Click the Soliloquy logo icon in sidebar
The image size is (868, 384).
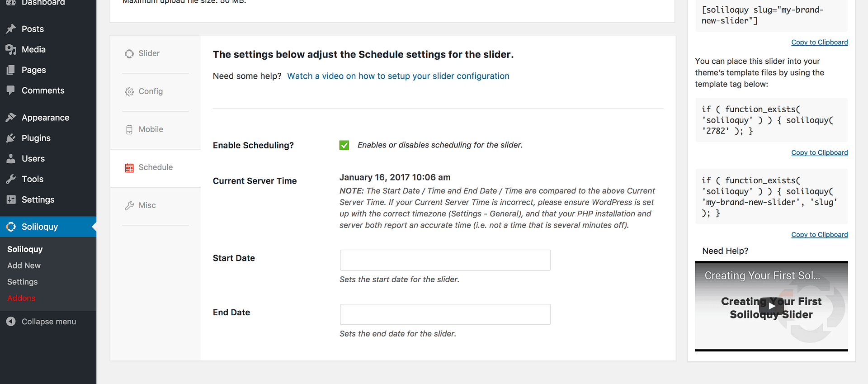(x=11, y=227)
